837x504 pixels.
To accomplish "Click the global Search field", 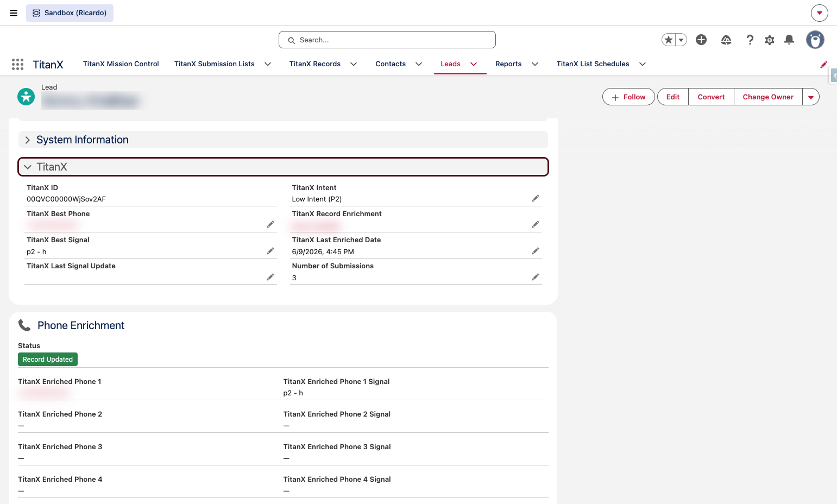I will tap(387, 40).
